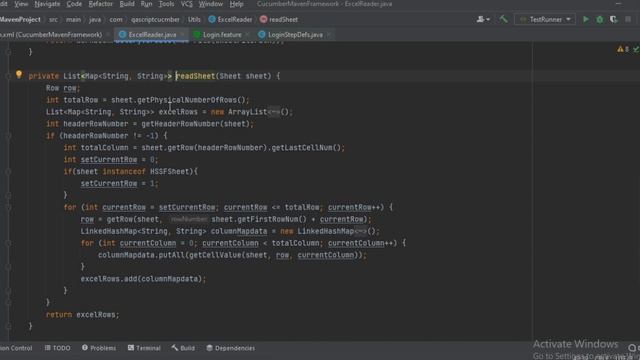Click getHeaderRowNumber call in the code
The width and height of the screenshot is (640, 360).
coord(181,124)
